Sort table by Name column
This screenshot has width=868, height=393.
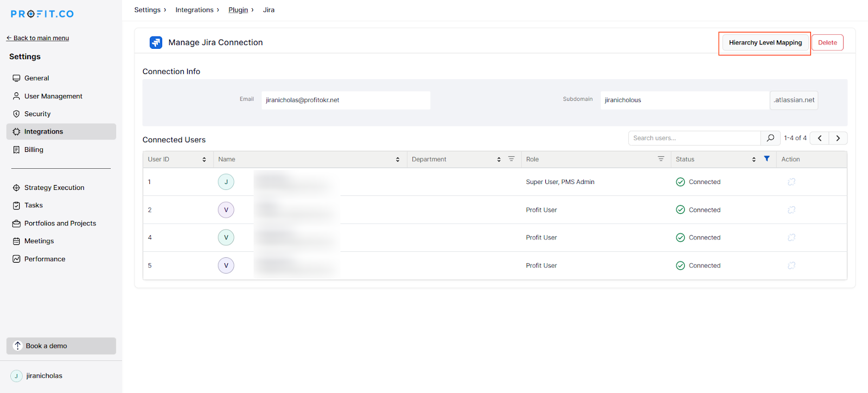[398, 160]
